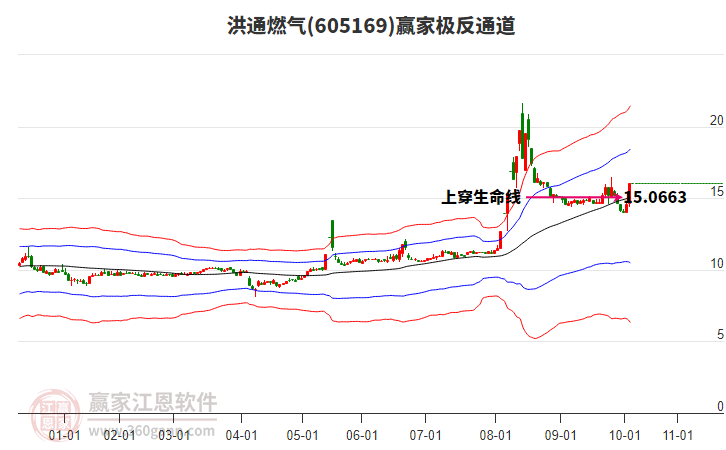This screenshot has width=726, height=450.
Task: Click the 08-01 date axis label
Action: pyautogui.click(x=495, y=435)
